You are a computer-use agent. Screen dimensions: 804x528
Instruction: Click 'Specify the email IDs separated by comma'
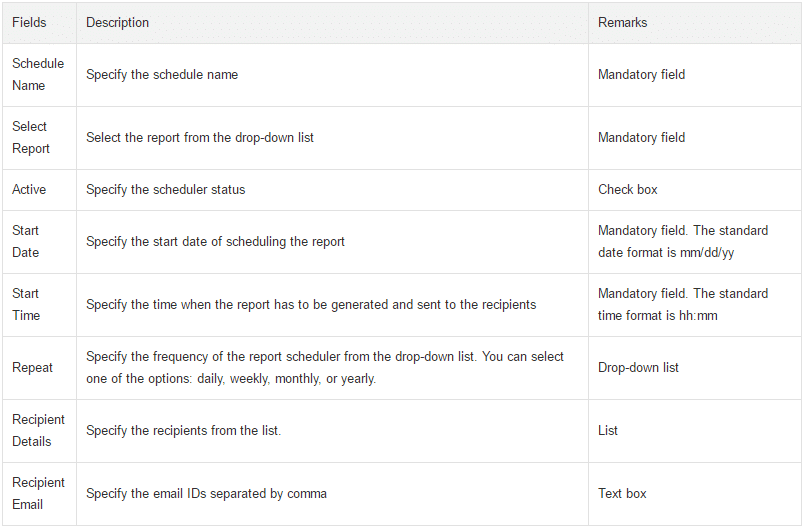pos(207,494)
